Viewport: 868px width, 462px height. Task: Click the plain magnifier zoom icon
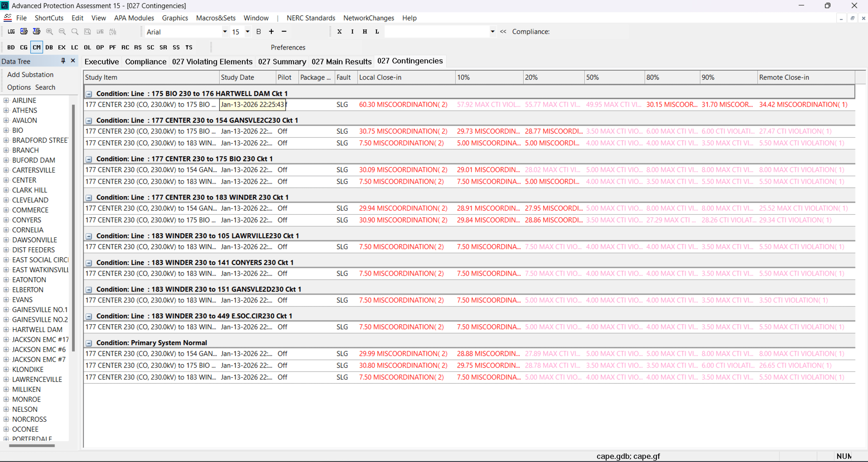(75, 32)
